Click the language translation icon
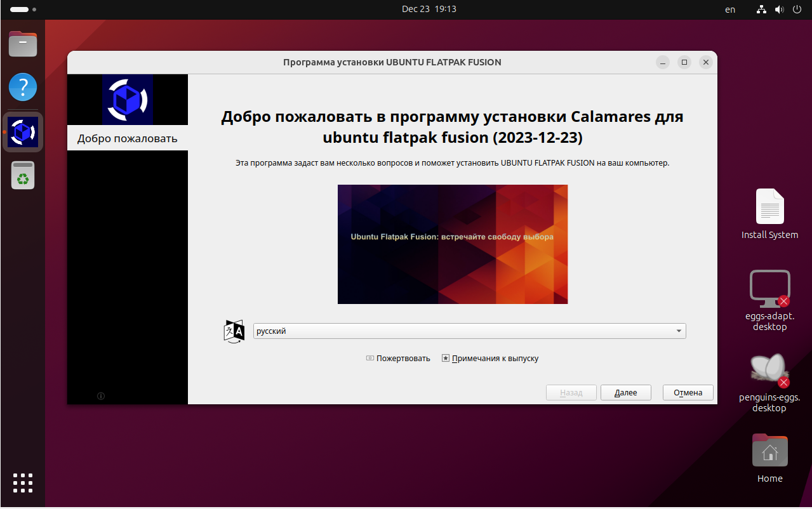 (x=234, y=331)
